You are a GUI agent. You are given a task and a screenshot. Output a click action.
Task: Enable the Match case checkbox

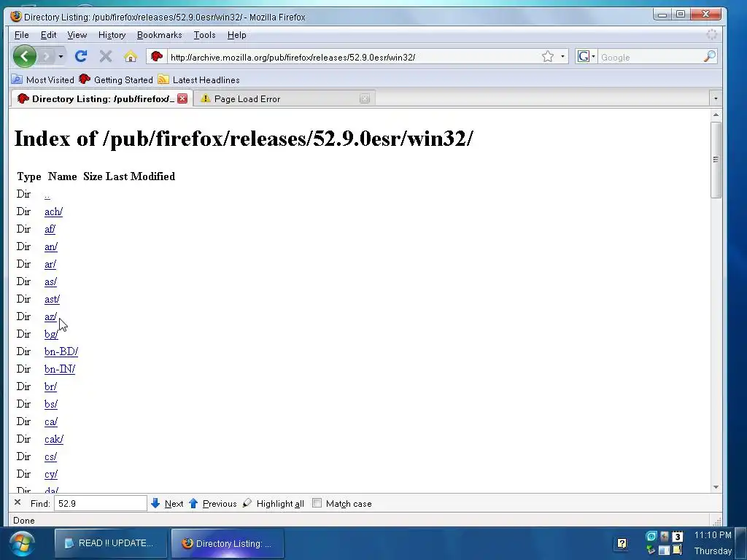click(x=317, y=503)
